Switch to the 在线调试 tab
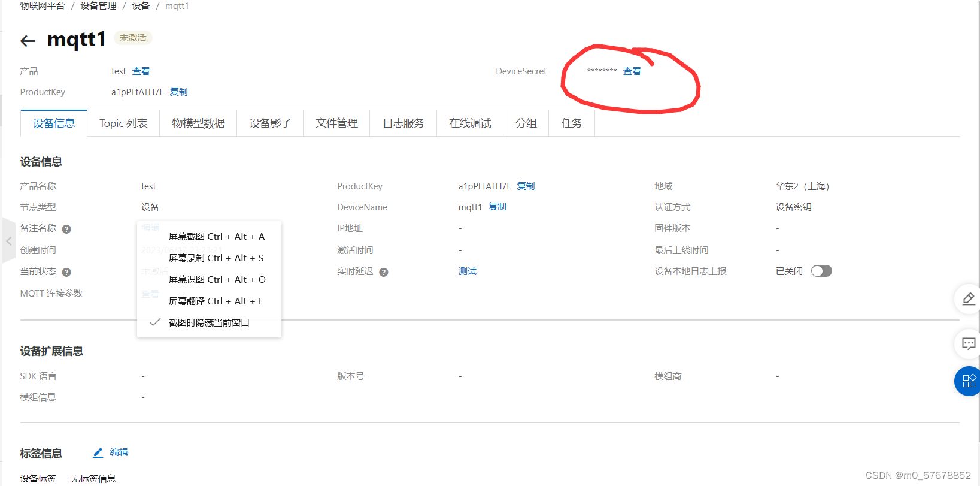The width and height of the screenshot is (980, 486). click(470, 123)
